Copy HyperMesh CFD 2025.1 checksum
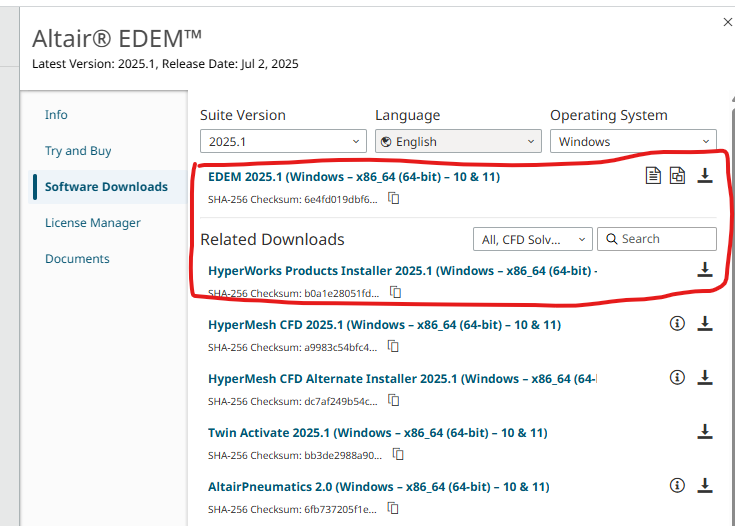This screenshot has height=526, width=735. (393, 346)
